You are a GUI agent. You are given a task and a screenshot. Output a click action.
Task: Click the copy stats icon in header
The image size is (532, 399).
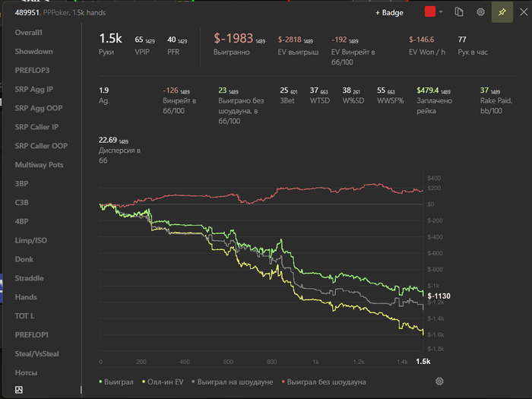459,12
